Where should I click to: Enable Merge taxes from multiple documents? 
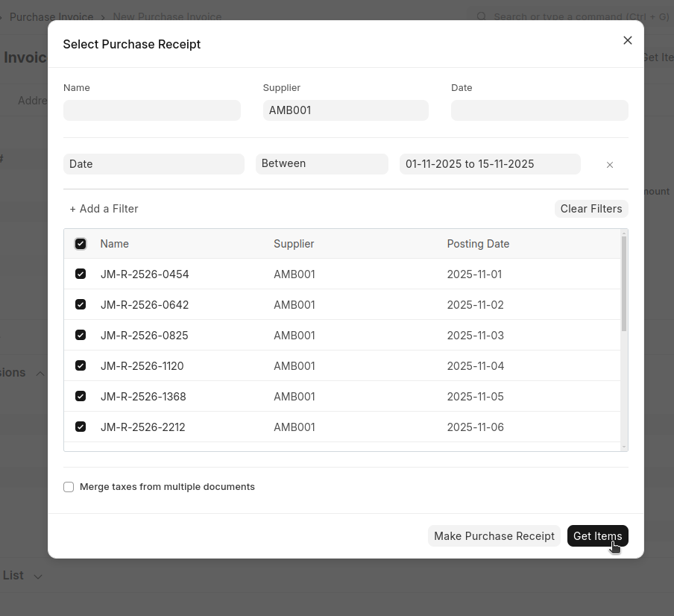pos(69,487)
